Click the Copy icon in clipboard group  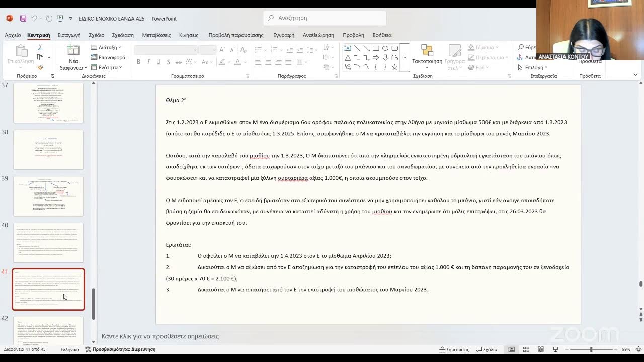point(40,57)
